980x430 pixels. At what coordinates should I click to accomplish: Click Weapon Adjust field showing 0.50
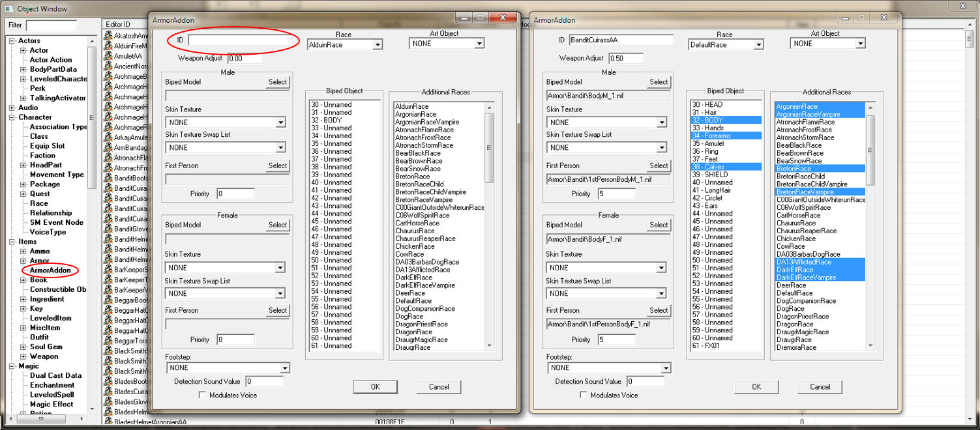[625, 58]
